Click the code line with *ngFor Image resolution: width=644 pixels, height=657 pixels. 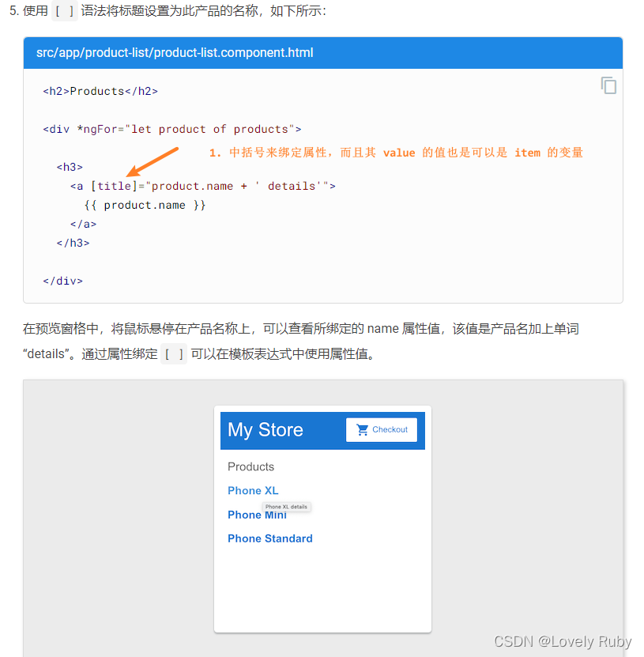point(172,129)
